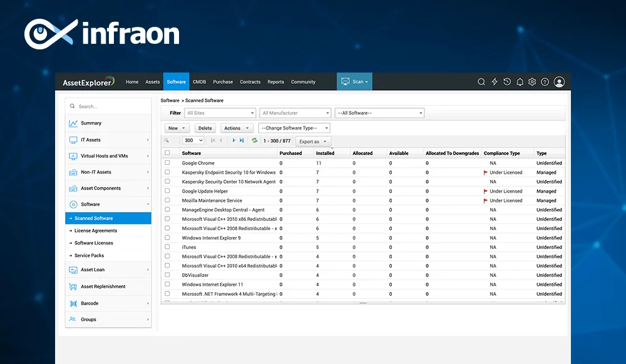626x364 pixels.
Task: Open Software Licenses in sidebar
Action: (94, 243)
